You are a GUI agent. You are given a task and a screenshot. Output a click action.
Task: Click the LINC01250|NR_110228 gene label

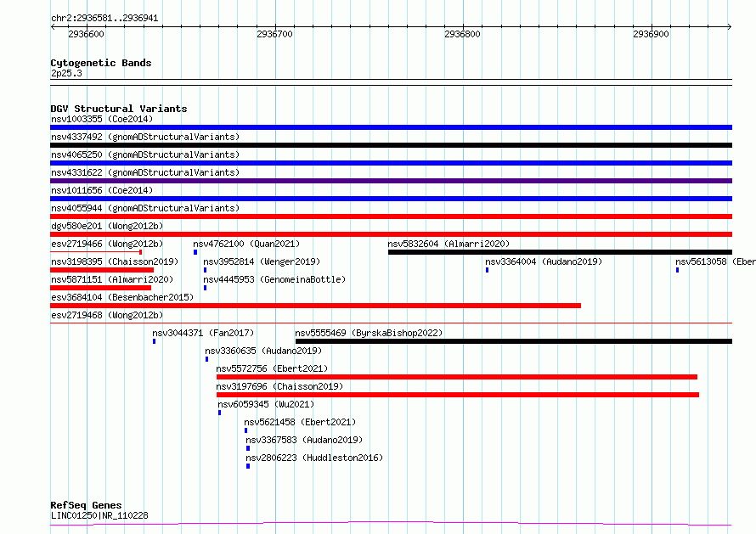click(99, 515)
